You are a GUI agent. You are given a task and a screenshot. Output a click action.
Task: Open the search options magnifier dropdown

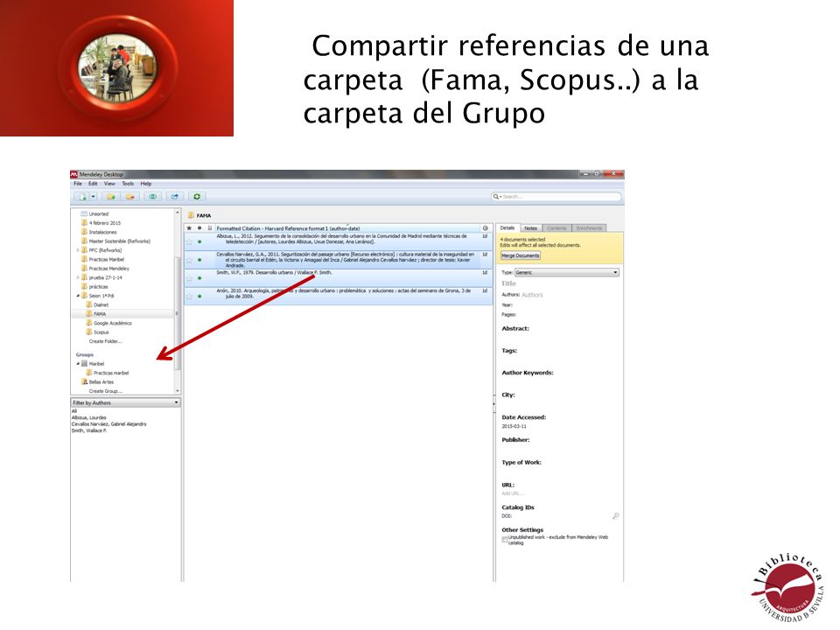click(x=497, y=197)
